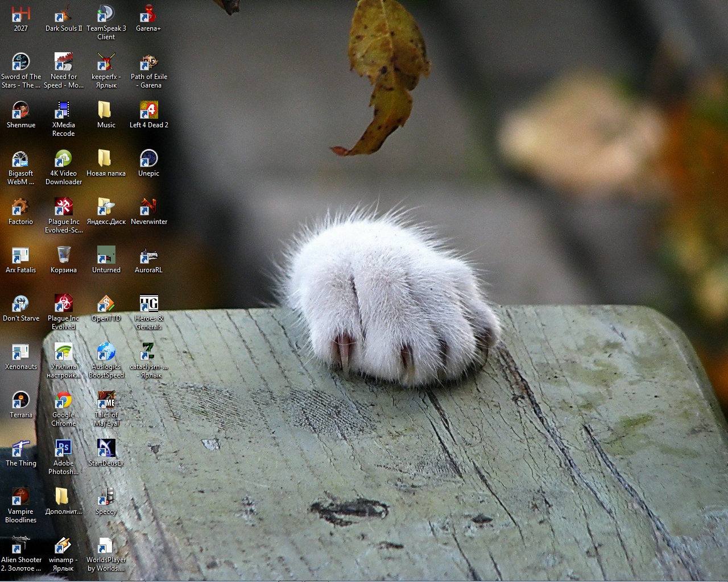Select the Speccy shortcut icon
This screenshot has height=582, width=728.
(106, 497)
